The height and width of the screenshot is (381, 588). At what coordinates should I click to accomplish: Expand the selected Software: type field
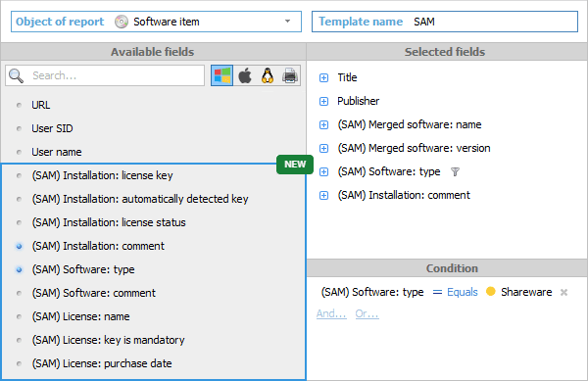coord(323,172)
